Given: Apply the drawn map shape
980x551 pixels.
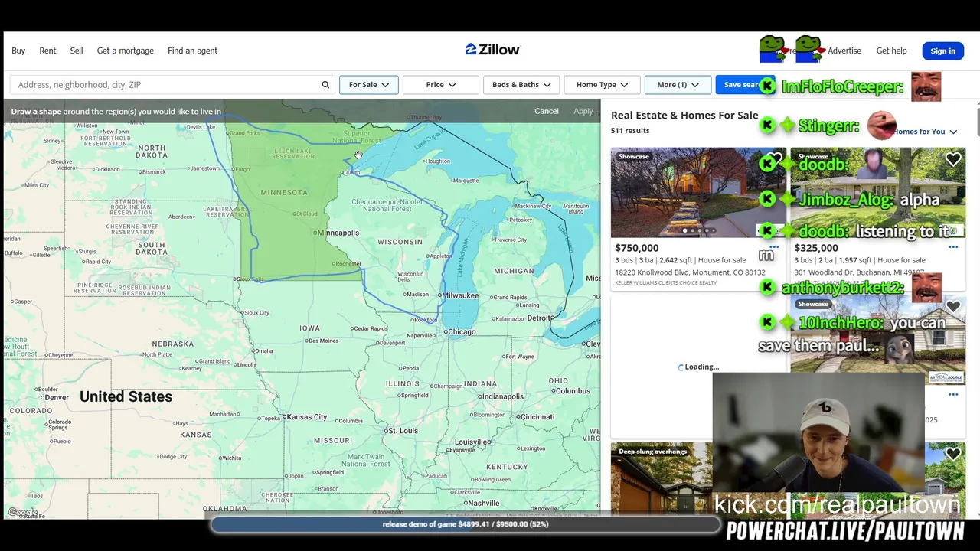Looking at the screenshot, I should (583, 111).
